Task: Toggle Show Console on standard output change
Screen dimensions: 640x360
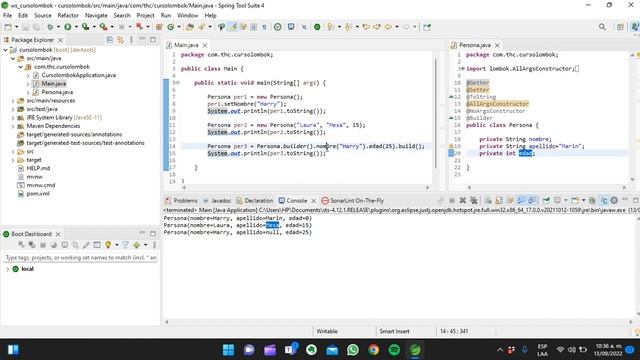Action: [x=521, y=200]
